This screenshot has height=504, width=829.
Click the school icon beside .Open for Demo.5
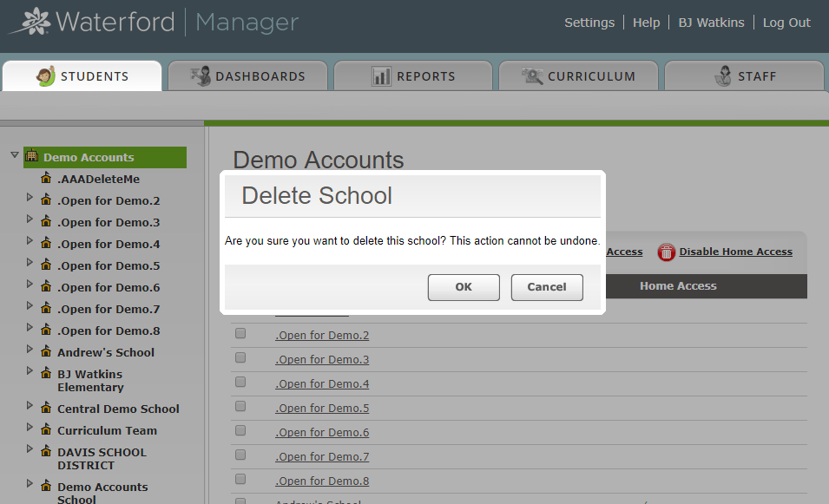click(x=47, y=265)
